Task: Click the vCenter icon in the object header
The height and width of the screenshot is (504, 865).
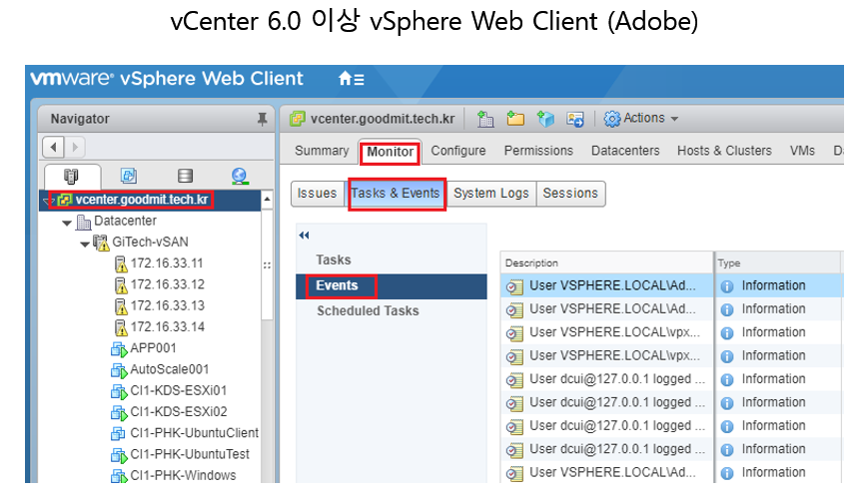Action: coord(298,119)
